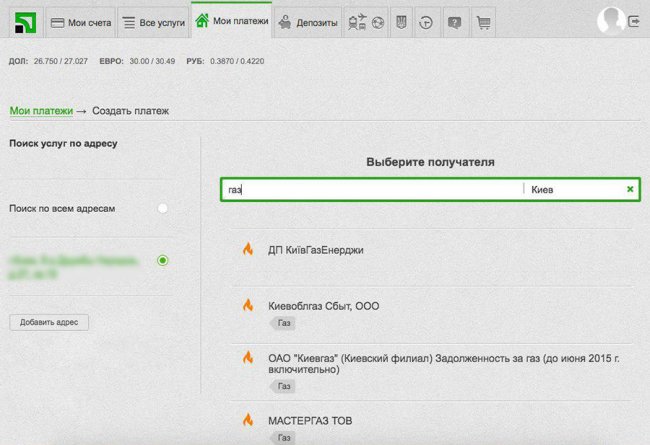650x445 pixels.
Task: Clear search with the green X
Action: 630,189
